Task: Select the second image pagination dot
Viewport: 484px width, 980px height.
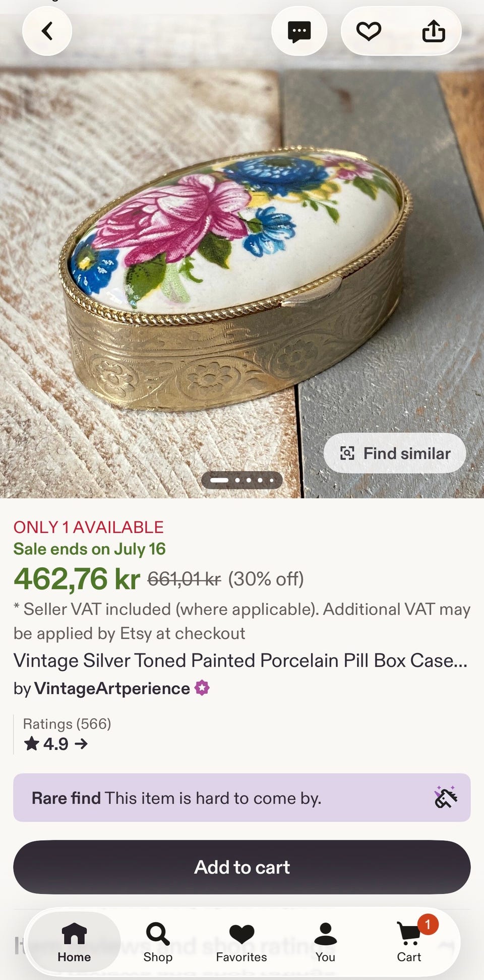Action: click(x=237, y=480)
